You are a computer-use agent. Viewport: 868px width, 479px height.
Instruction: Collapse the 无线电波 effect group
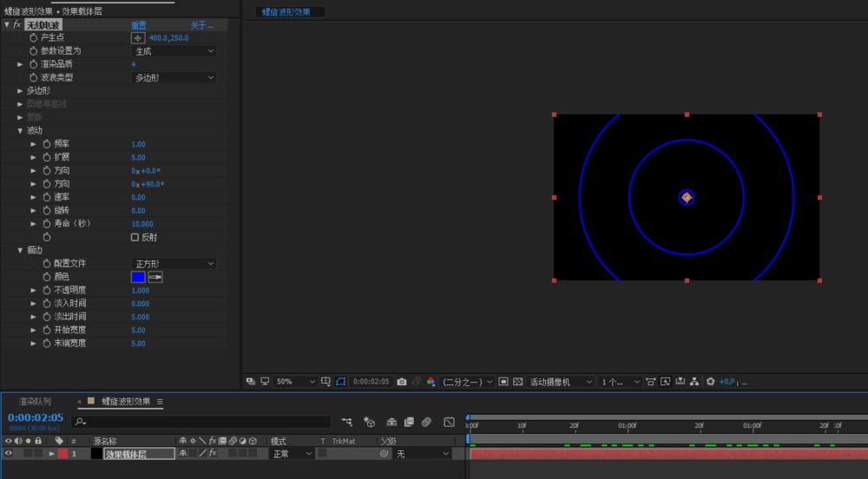[x=7, y=24]
